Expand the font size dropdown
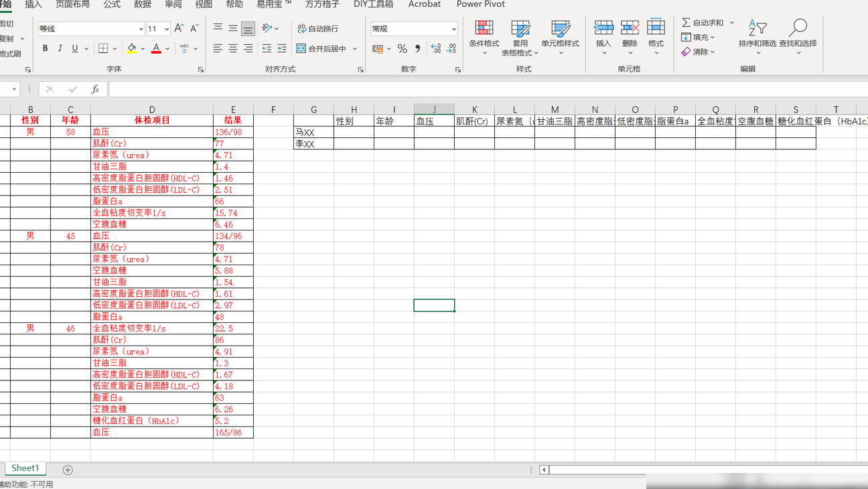 167,29
